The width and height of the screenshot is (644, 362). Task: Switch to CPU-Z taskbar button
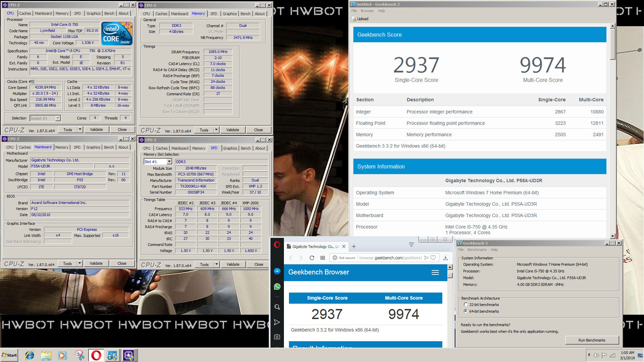[x=129, y=355]
